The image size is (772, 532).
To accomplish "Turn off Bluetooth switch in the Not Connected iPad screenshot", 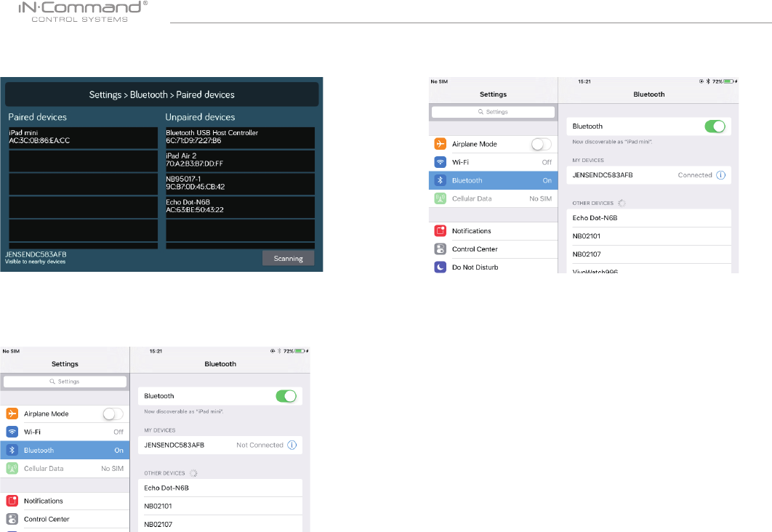I will click(x=286, y=396).
